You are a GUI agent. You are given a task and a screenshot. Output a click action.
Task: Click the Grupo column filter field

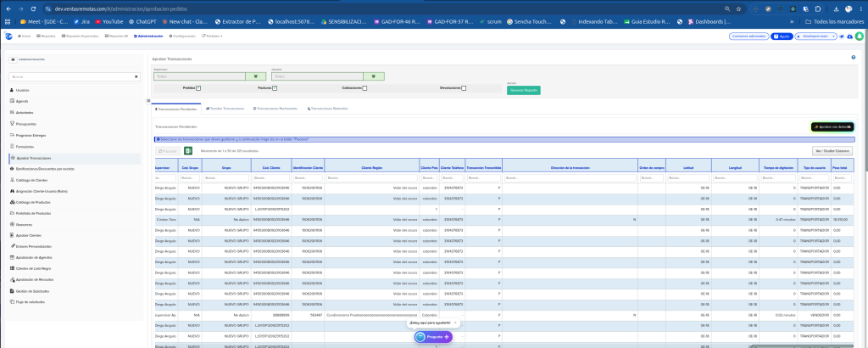(x=227, y=178)
